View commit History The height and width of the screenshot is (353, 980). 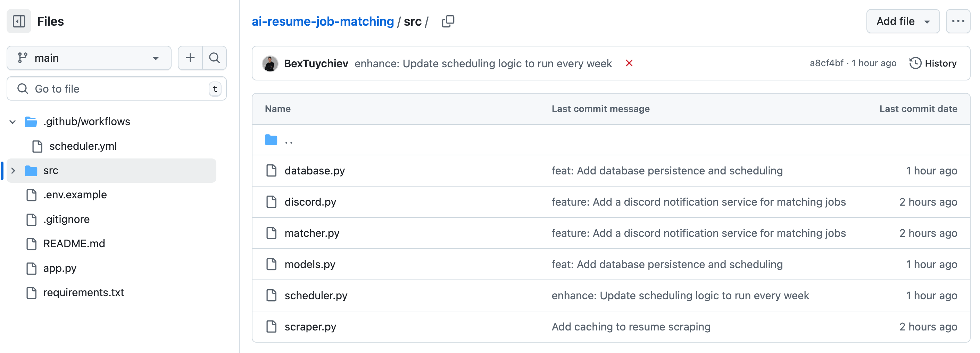pyautogui.click(x=933, y=63)
